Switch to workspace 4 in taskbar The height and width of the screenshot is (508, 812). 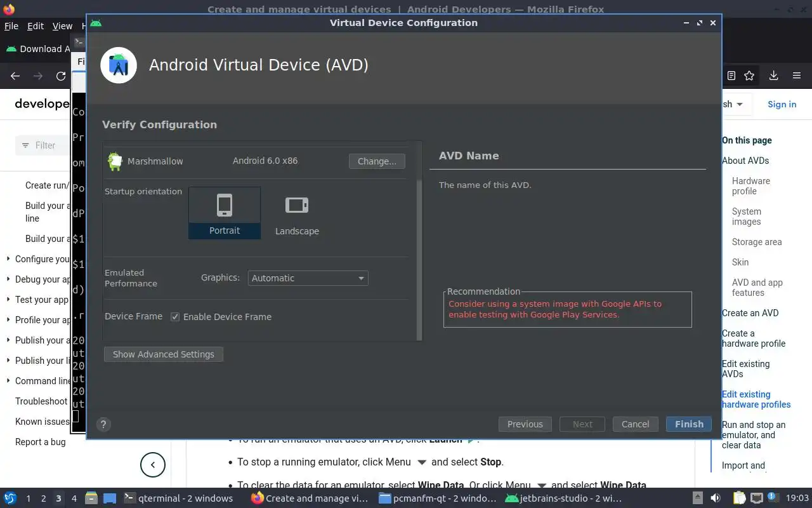[74, 498]
